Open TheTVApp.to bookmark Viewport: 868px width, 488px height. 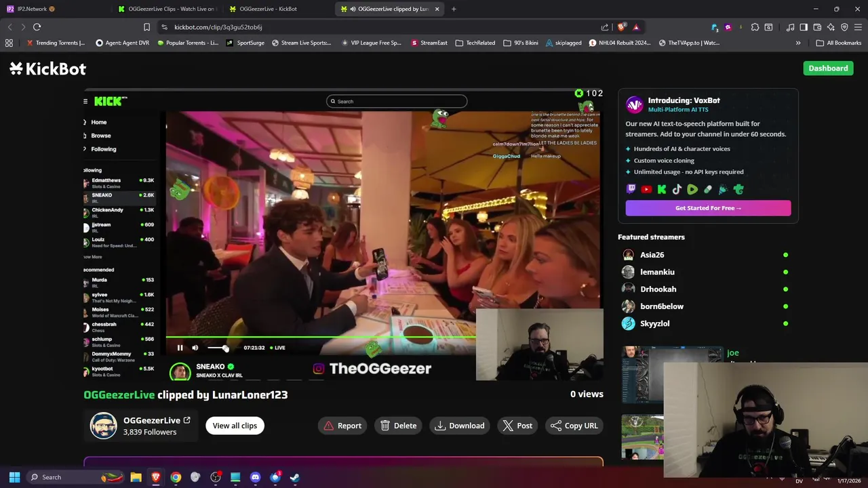point(689,43)
